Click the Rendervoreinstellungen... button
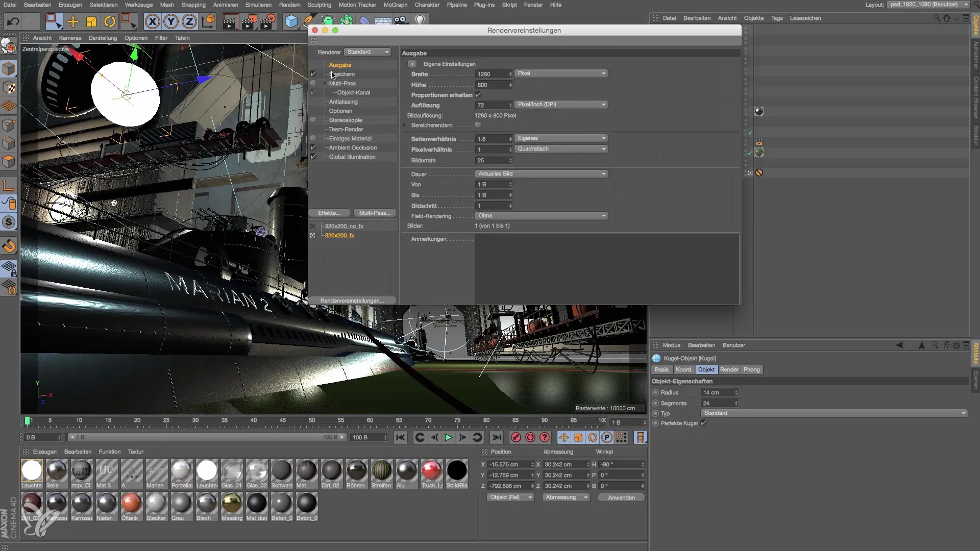 352,301
